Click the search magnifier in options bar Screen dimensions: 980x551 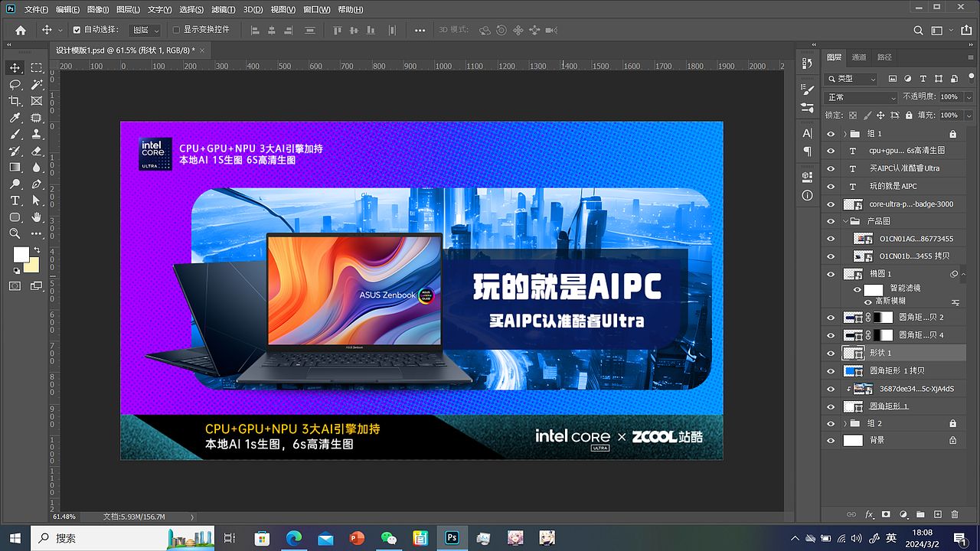click(x=919, y=30)
